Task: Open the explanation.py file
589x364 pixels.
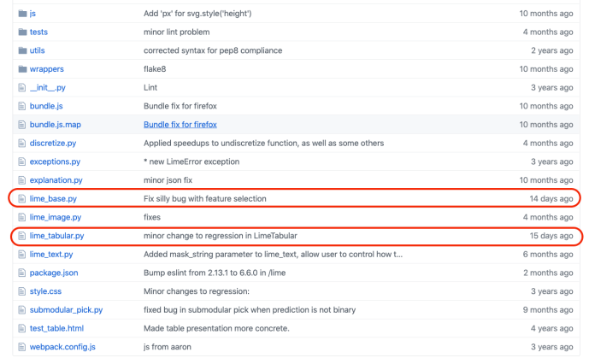Action: click(56, 180)
